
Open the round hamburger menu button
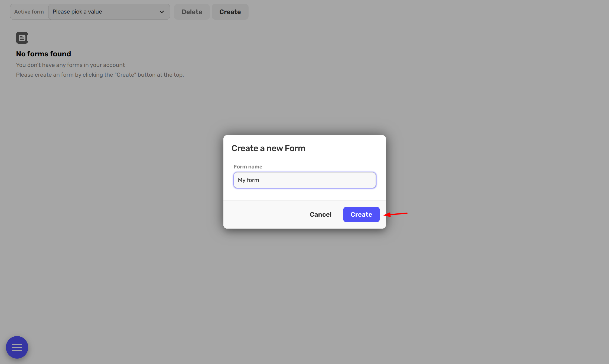pyautogui.click(x=17, y=347)
